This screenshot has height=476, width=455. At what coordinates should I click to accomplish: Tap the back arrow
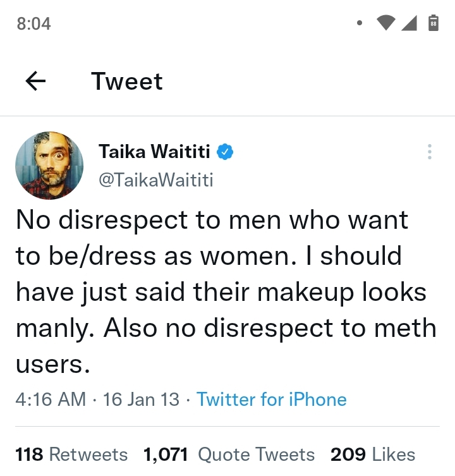pos(35,81)
